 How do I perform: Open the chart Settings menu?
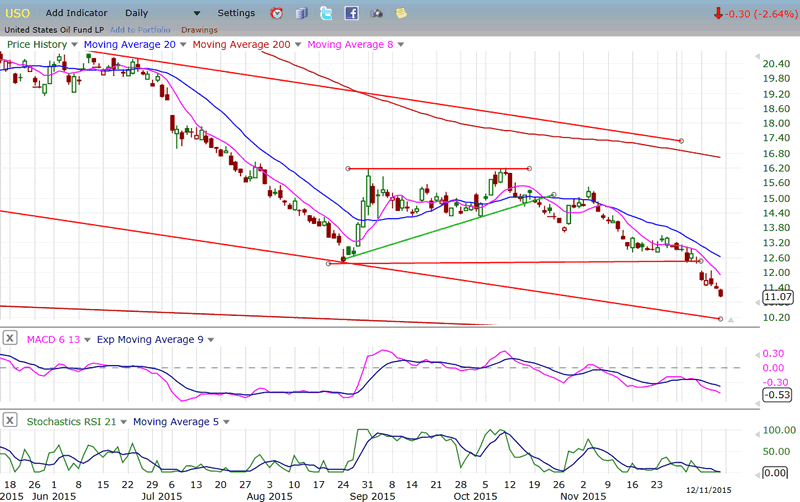click(x=236, y=14)
